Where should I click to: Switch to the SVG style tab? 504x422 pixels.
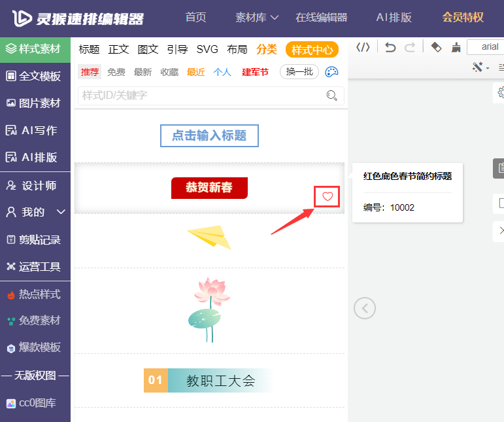(207, 49)
